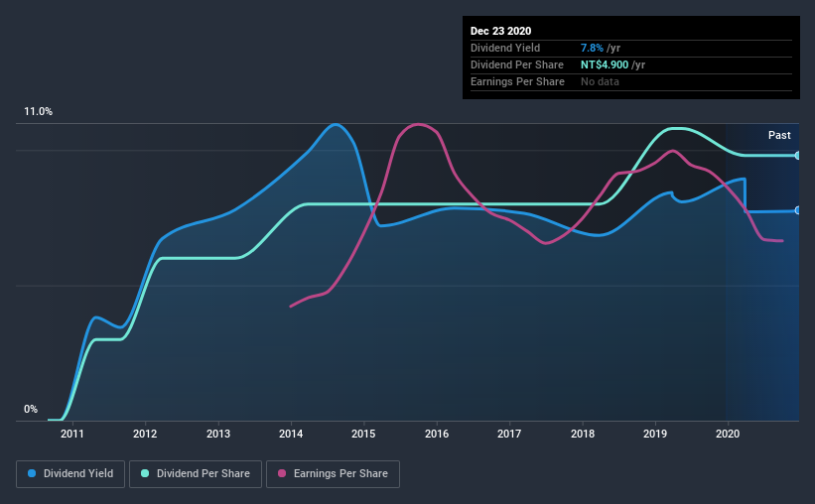Select the 2014 x-axis label
Screen dimensions: 815x504
[291, 434]
